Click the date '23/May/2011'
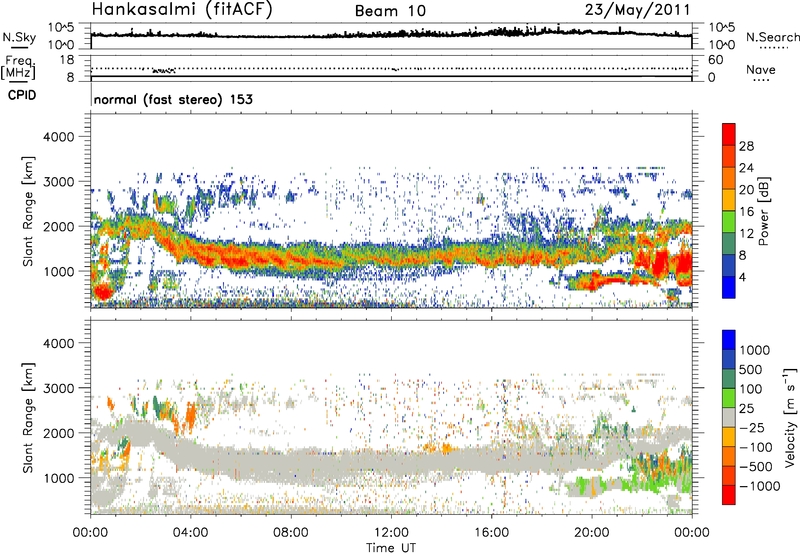800x554 pixels. [637, 10]
